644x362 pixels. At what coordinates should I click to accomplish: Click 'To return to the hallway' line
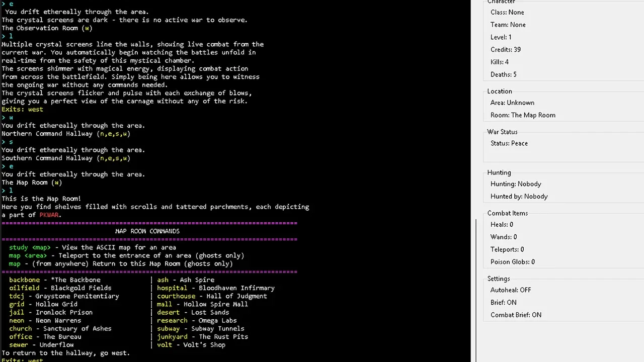tap(65, 353)
